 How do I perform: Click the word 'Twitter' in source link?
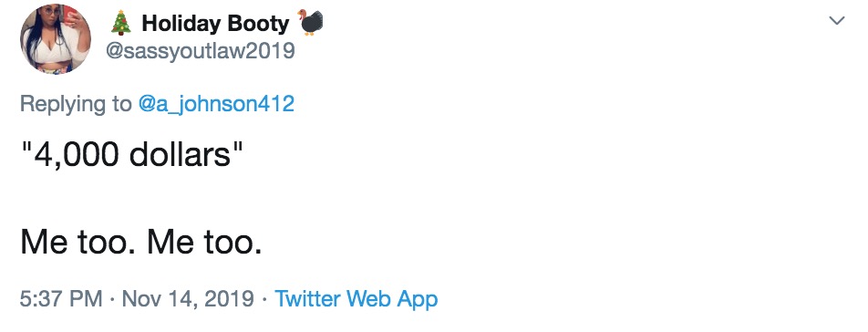click(308, 299)
